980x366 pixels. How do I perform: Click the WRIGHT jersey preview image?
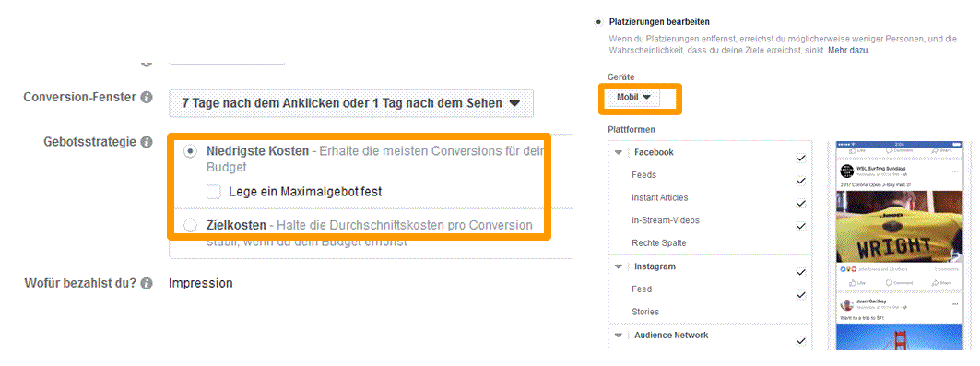[900, 226]
